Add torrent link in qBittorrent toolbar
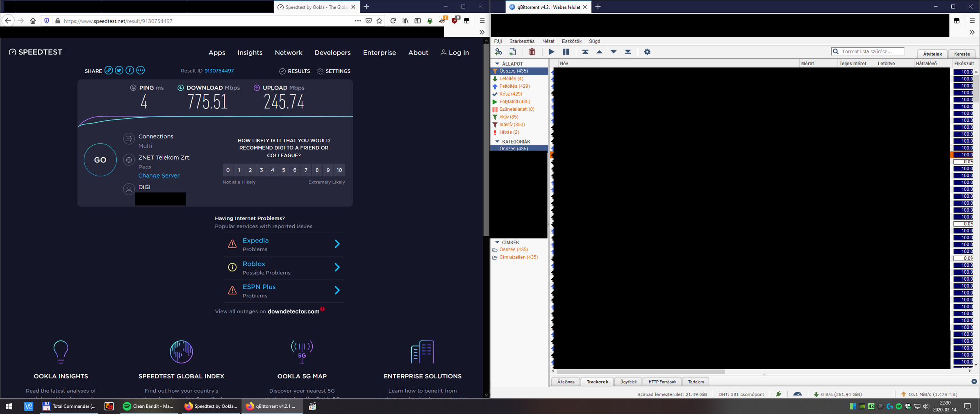 [498, 52]
